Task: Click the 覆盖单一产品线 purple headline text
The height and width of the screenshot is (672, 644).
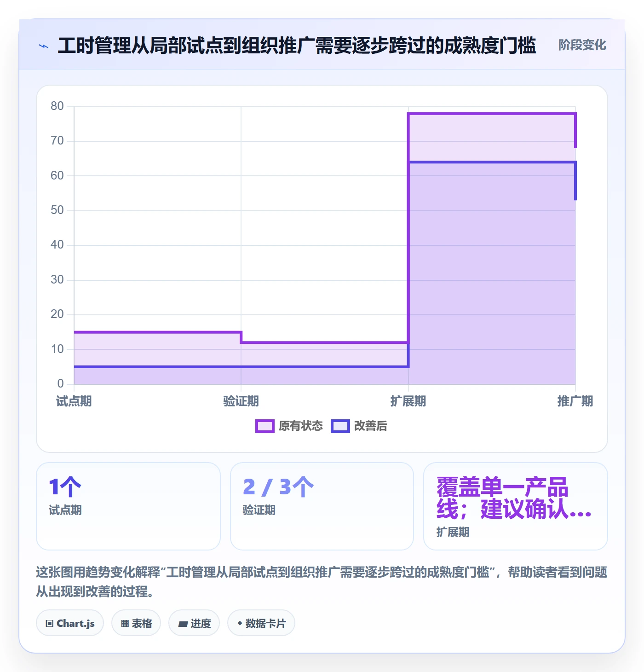Action: 514,498
